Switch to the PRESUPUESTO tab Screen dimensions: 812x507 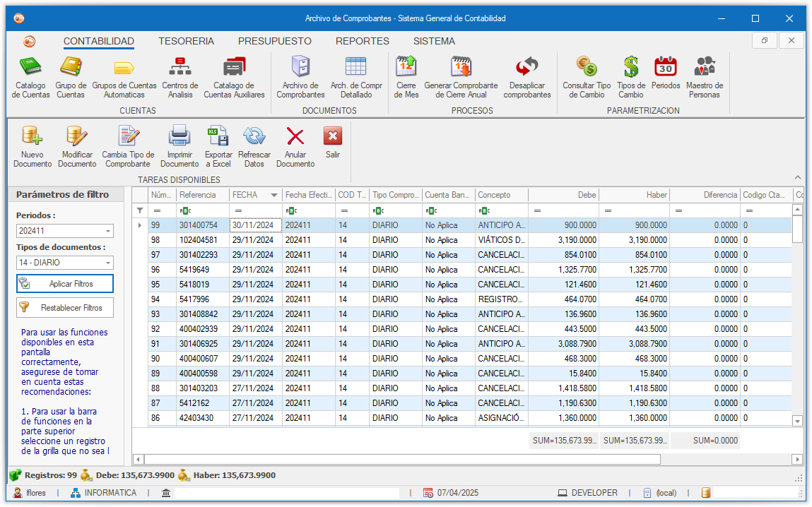click(x=275, y=42)
